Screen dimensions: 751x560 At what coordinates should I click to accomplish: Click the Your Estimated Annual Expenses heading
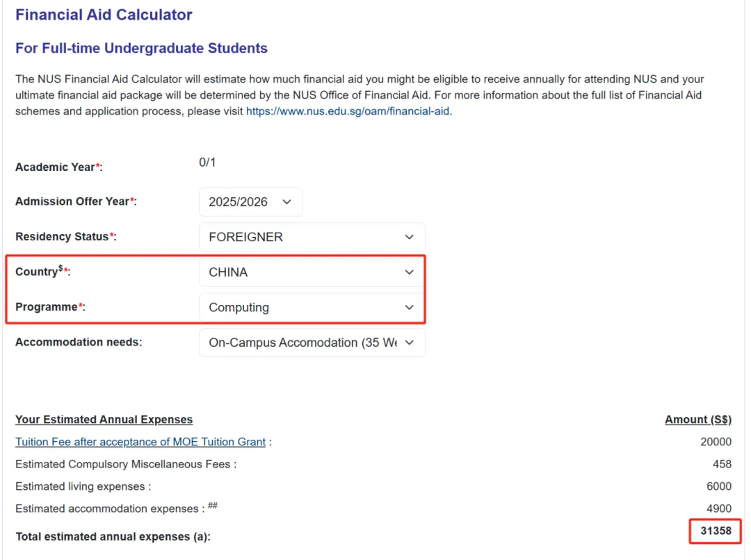(104, 420)
